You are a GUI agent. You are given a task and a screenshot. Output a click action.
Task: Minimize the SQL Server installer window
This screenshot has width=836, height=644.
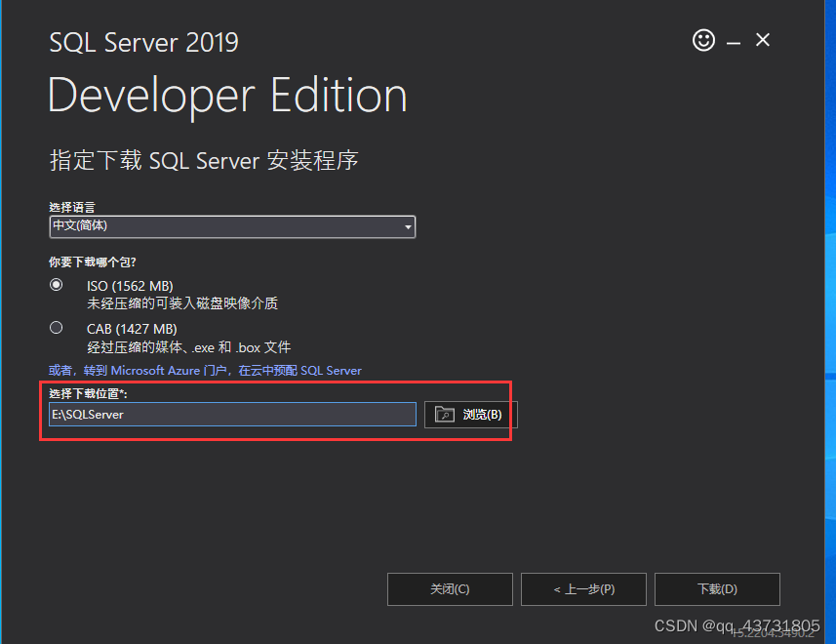click(734, 43)
